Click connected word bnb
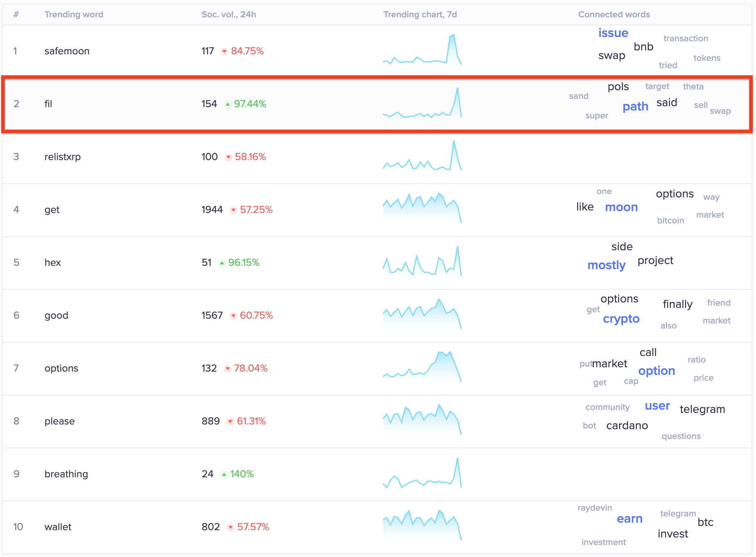 click(644, 47)
